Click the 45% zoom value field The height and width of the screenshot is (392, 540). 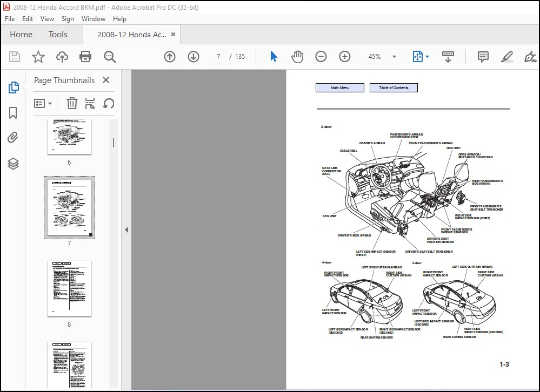pos(375,57)
